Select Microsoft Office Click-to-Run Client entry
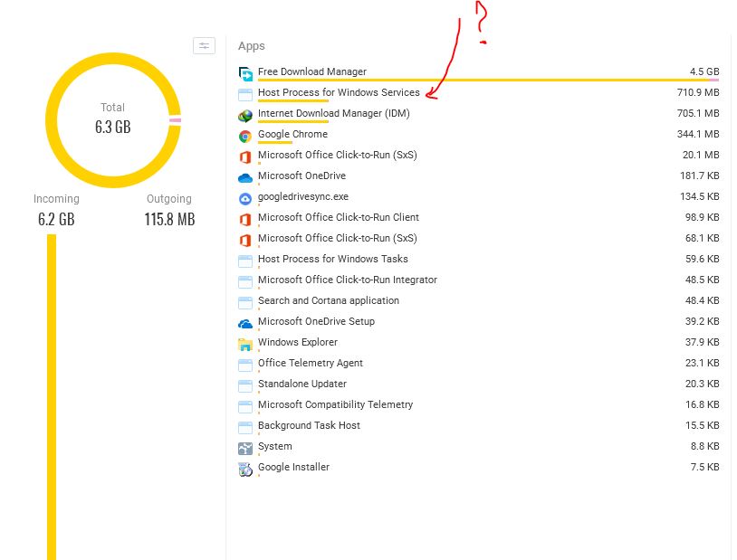Viewport: 737px width, 560px height. coord(339,217)
